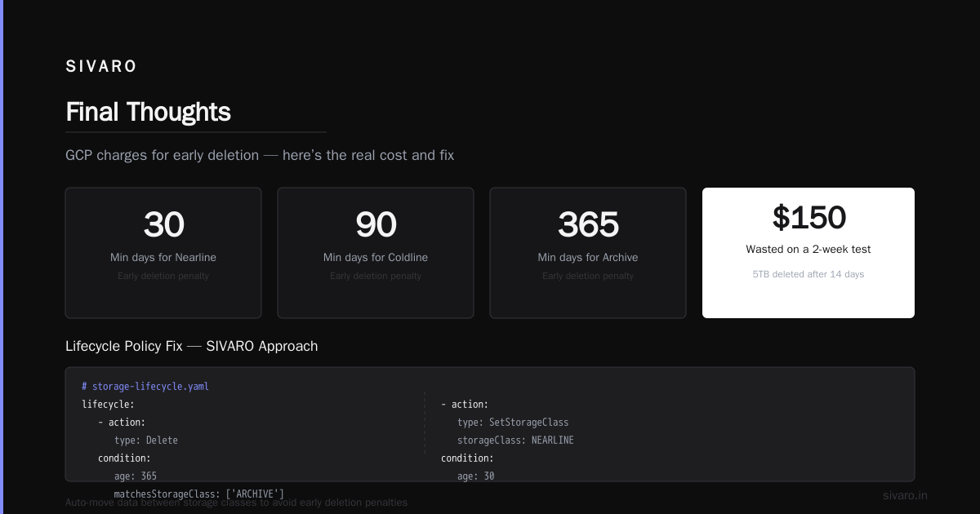Viewport: 980px width, 514px height.
Task: Click the '$150' wasted amount
Action: pos(808,217)
